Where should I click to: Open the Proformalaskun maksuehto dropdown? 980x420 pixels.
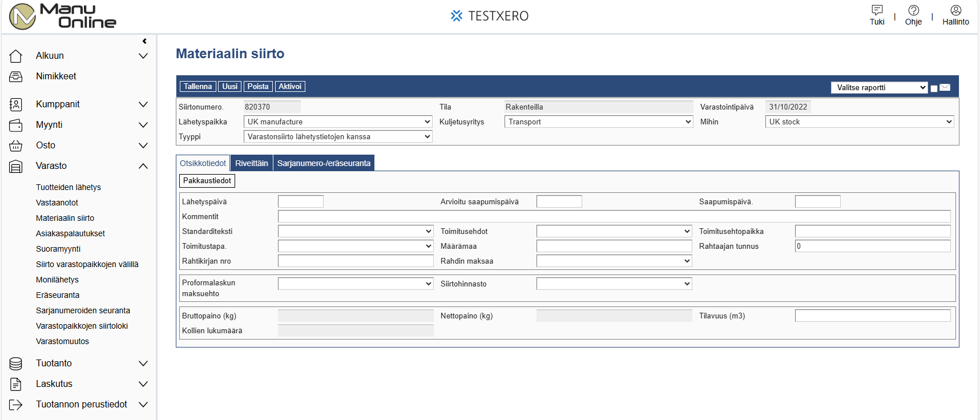[x=356, y=284]
